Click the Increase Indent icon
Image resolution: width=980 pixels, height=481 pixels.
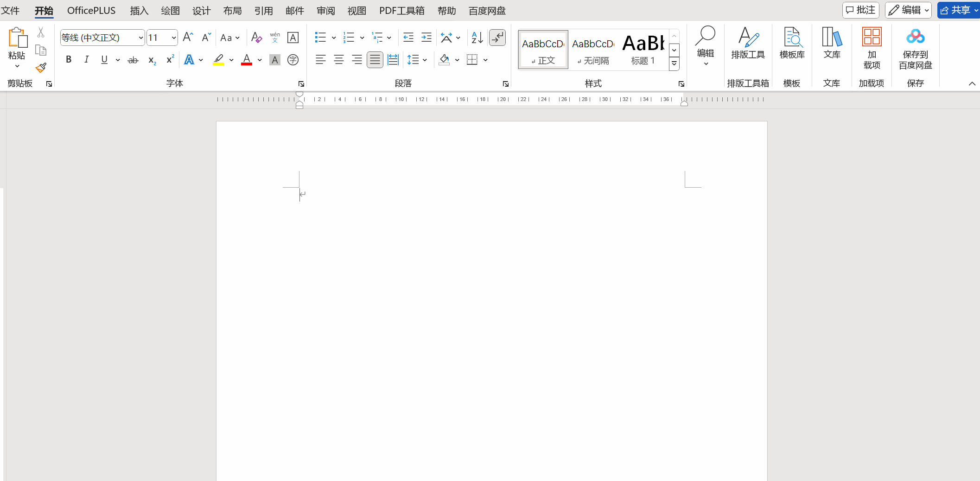pos(426,38)
